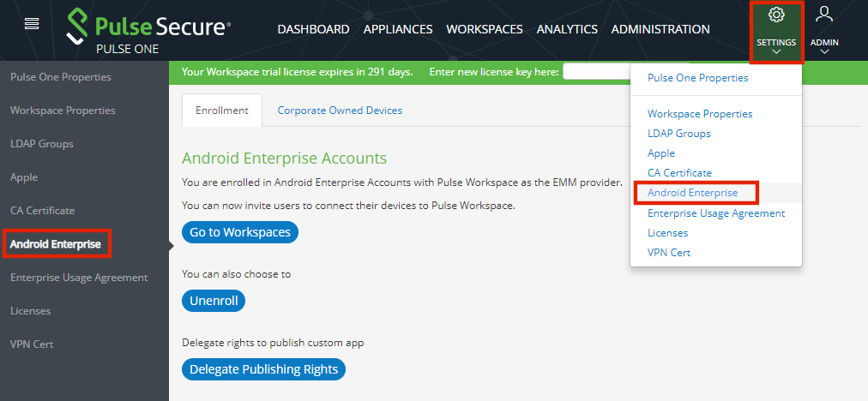Open the Analytics menu

click(x=567, y=29)
